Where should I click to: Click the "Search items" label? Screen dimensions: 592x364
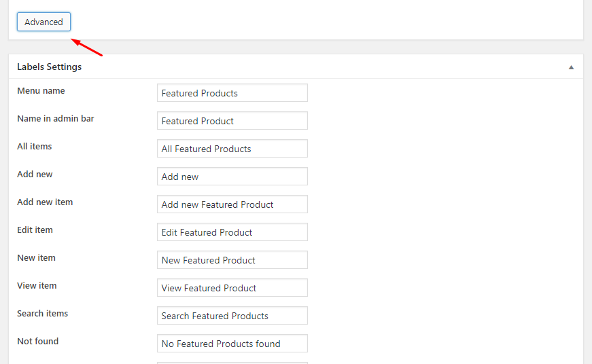click(x=43, y=314)
